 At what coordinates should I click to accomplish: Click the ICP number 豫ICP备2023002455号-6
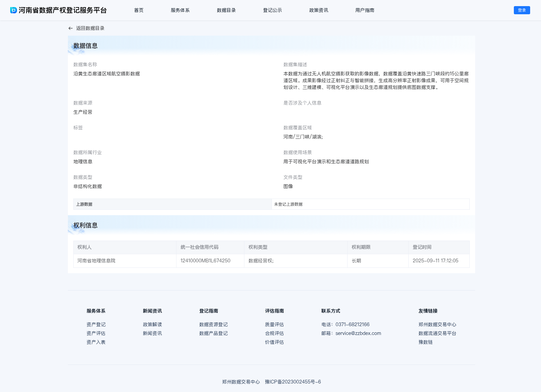(293, 382)
